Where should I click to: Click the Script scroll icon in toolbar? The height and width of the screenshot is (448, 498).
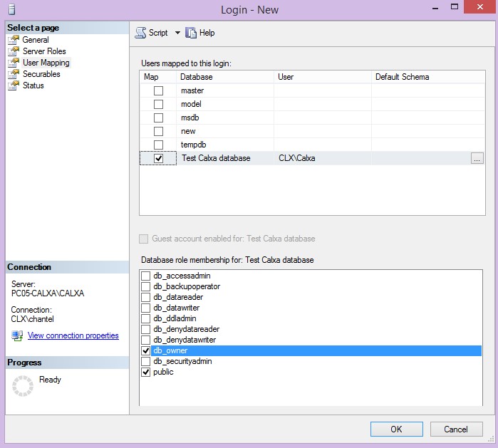point(140,33)
